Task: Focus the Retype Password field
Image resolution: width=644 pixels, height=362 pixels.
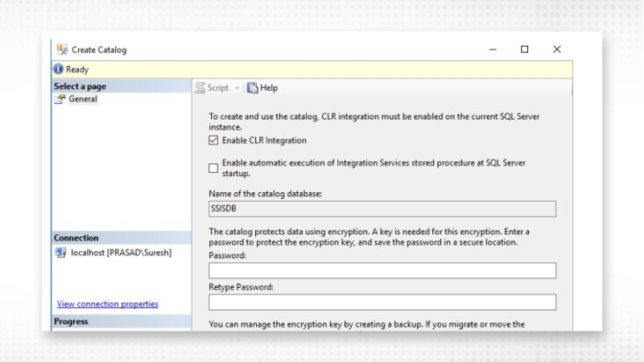Action: 382,302
